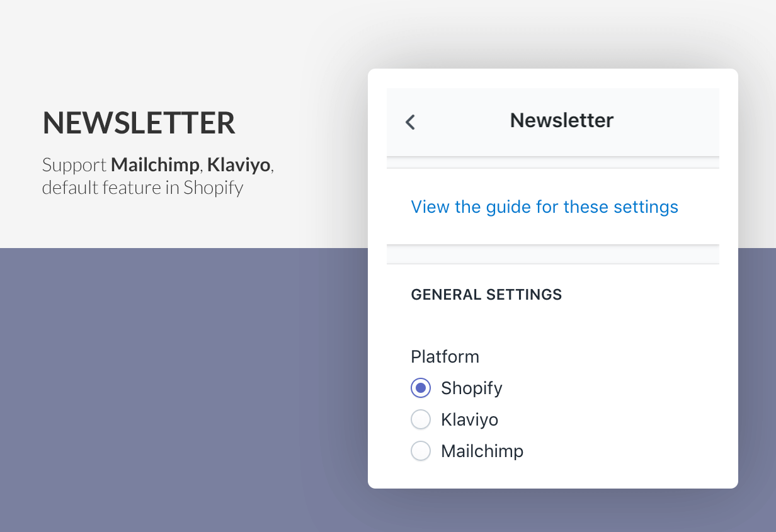The width and height of the screenshot is (776, 532).
Task: Open the 'View the guide for these settings' link
Action: coord(544,207)
